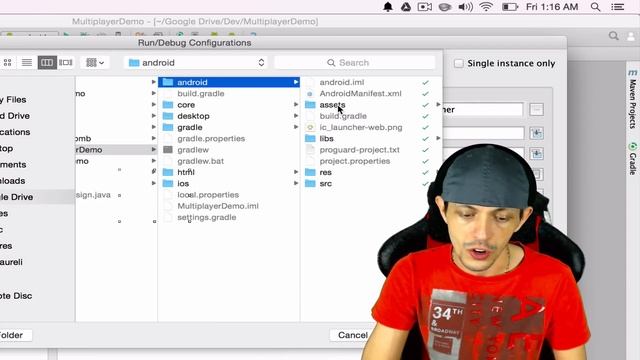The width and height of the screenshot is (640, 360).
Task: Open volume control in menu bar
Action: (x=465, y=7)
